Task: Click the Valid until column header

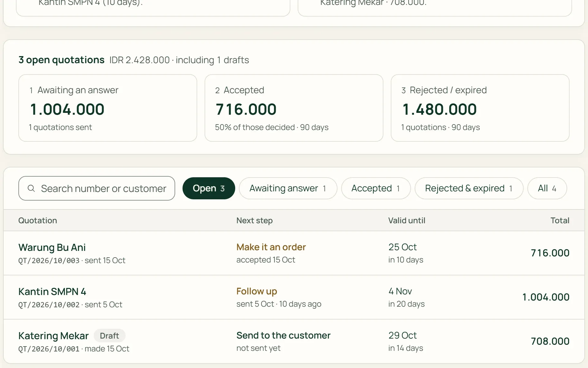Action: (x=407, y=220)
